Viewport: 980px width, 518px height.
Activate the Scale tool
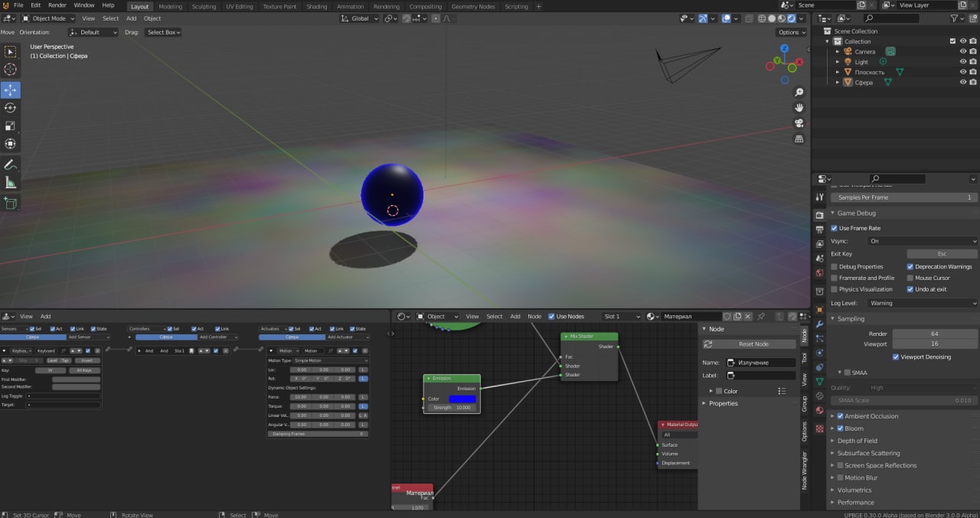[x=10, y=125]
